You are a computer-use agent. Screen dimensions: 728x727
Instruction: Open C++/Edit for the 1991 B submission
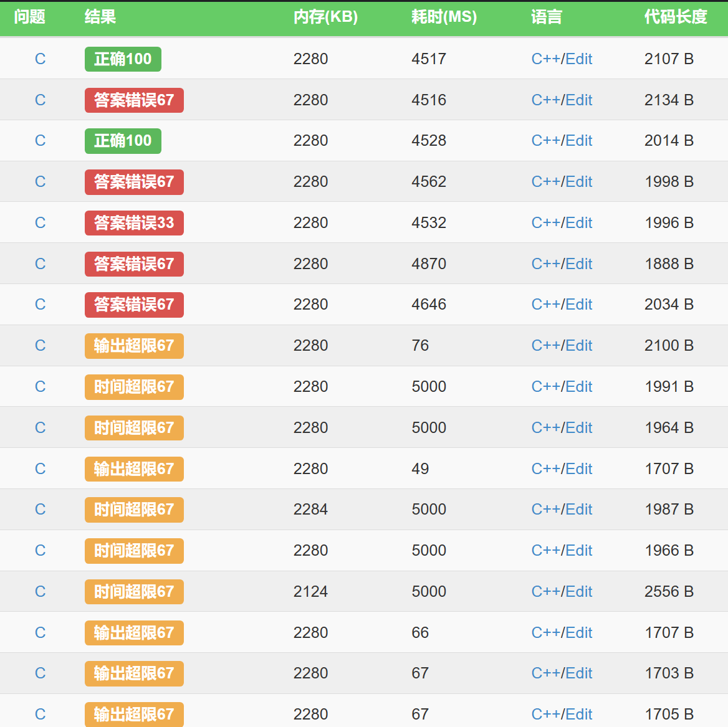(x=562, y=386)
